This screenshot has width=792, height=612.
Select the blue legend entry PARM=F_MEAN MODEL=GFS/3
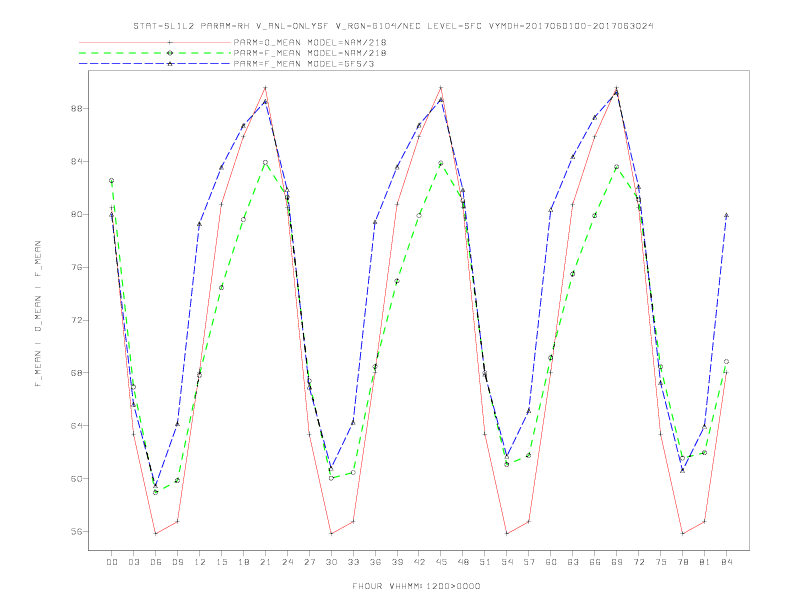point(304,64)
